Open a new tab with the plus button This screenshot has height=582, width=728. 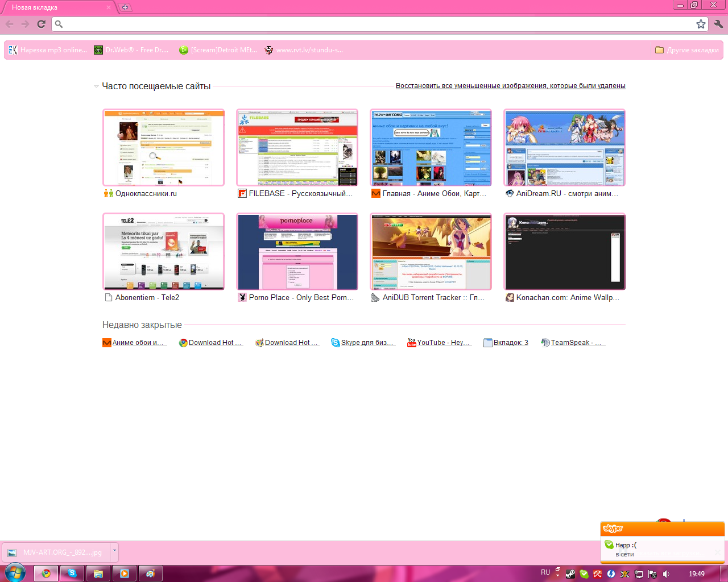coord(125,7)
